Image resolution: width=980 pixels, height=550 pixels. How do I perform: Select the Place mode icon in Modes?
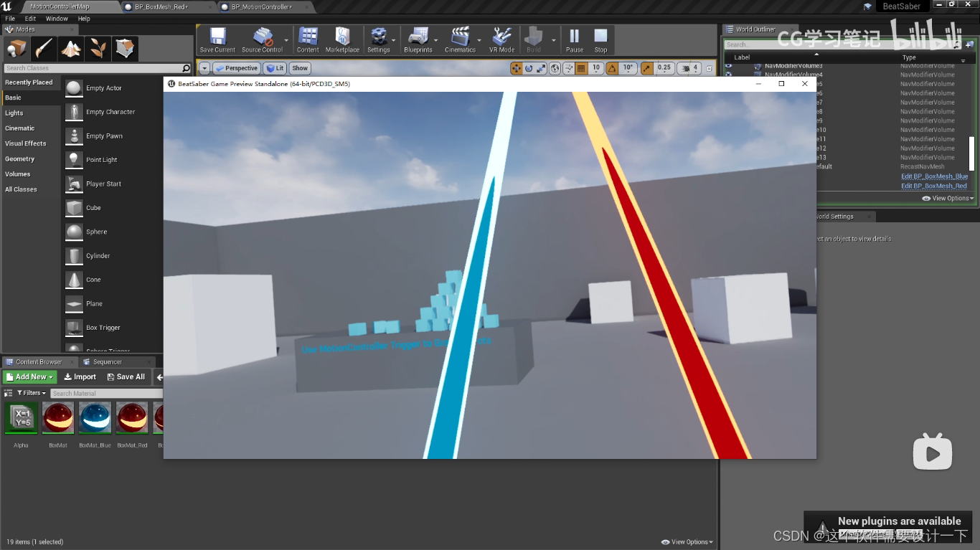coord(16,49)
